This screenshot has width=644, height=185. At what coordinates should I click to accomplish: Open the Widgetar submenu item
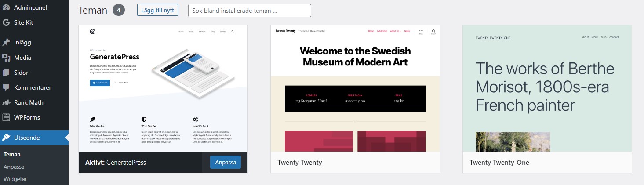(15, 179)
